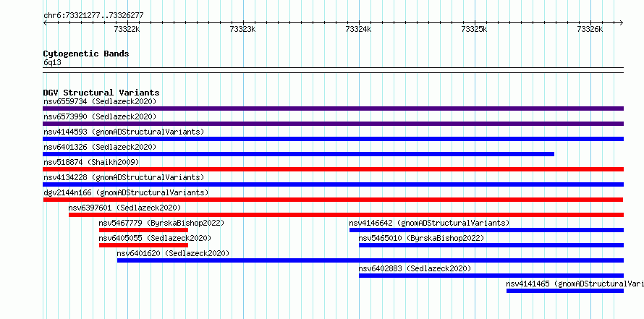644x319 pixels.
Task: Select the blue bar under nsv4134228
Action: click(333, 184)
